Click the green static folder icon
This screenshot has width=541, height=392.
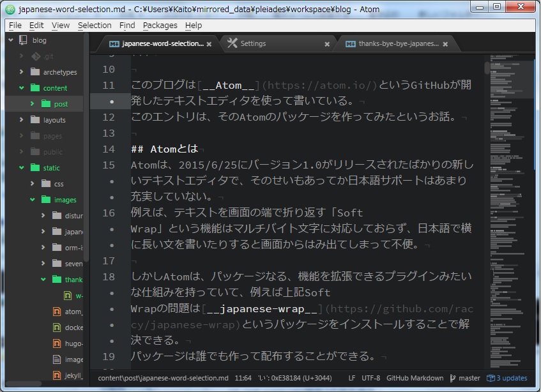coord(35,167)
